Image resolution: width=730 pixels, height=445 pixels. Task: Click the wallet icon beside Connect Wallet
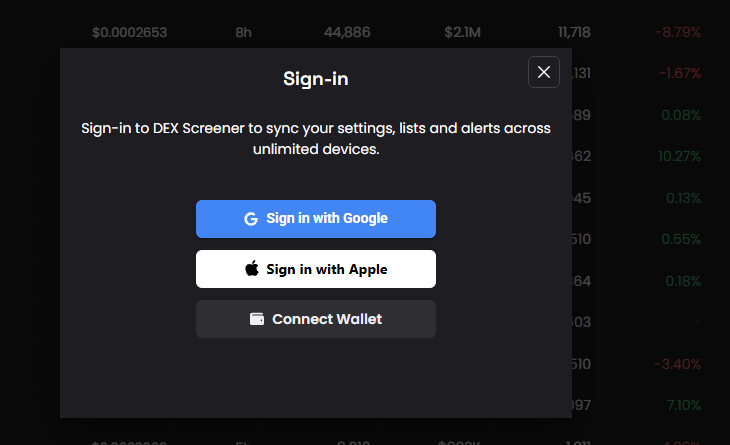click(257, 319)
